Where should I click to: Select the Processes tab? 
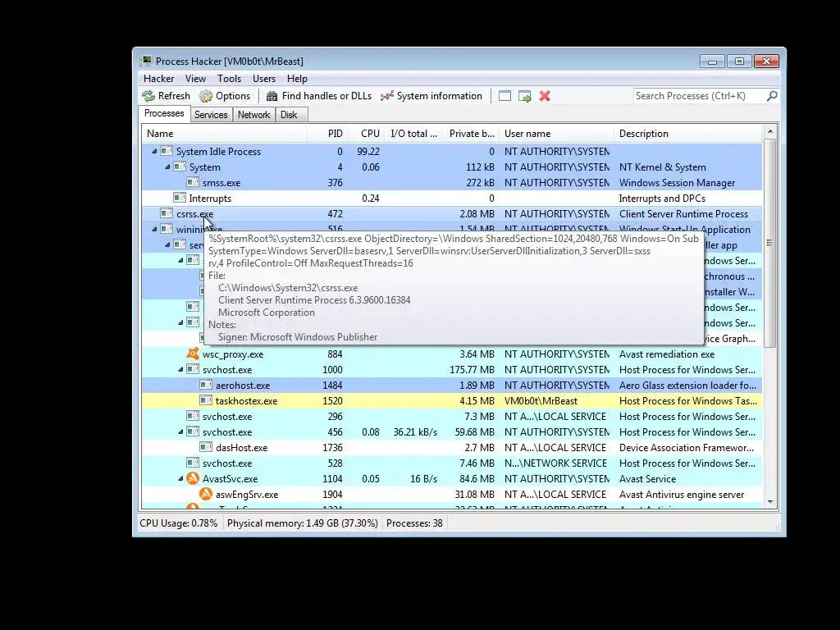[x=164, y=113]
